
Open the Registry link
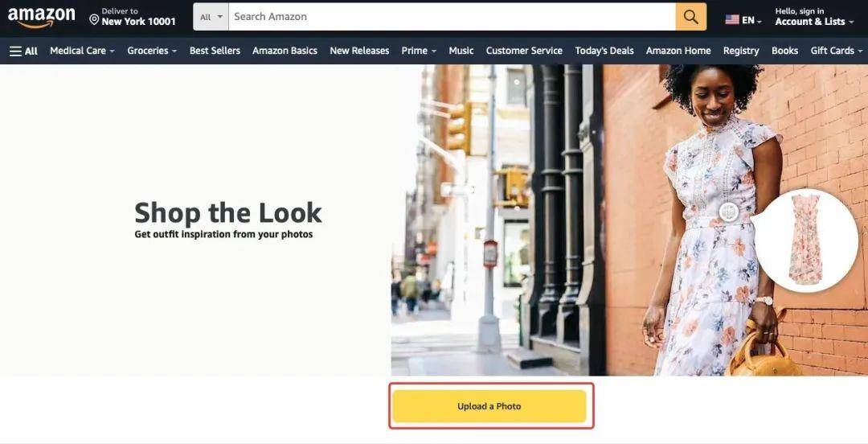point(741,51)
